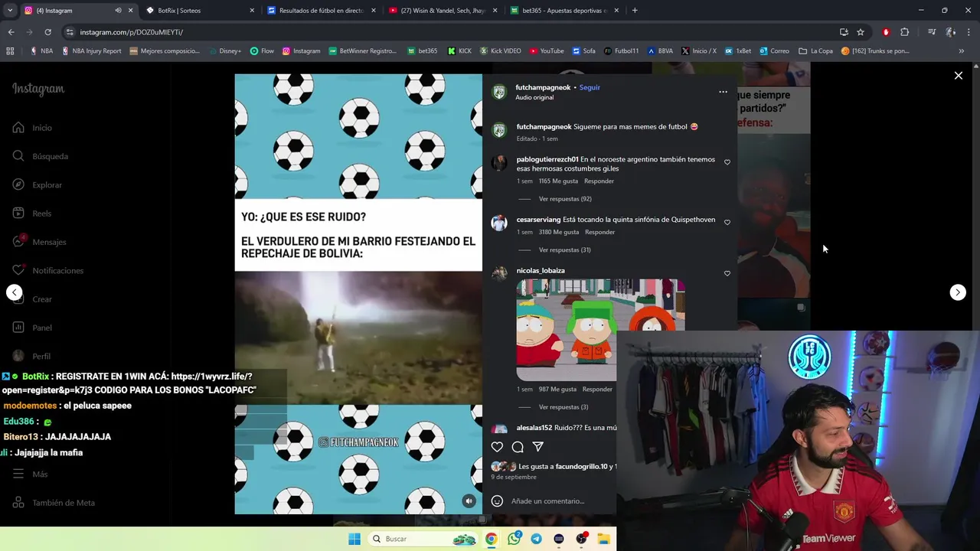Open the KICK bookmark
Image resolution: width=980 pixels, height=551 pixels.
click(x=459, y=51)
